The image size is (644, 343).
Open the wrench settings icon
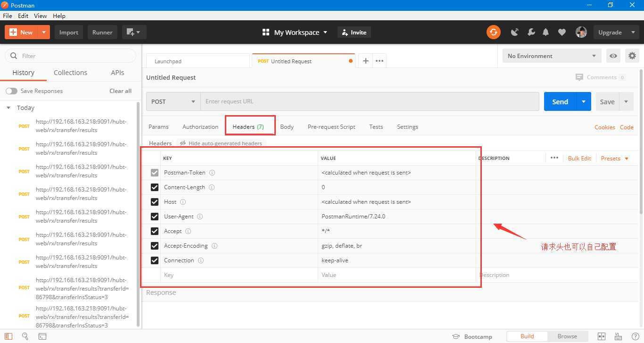(x=531, y=32)
